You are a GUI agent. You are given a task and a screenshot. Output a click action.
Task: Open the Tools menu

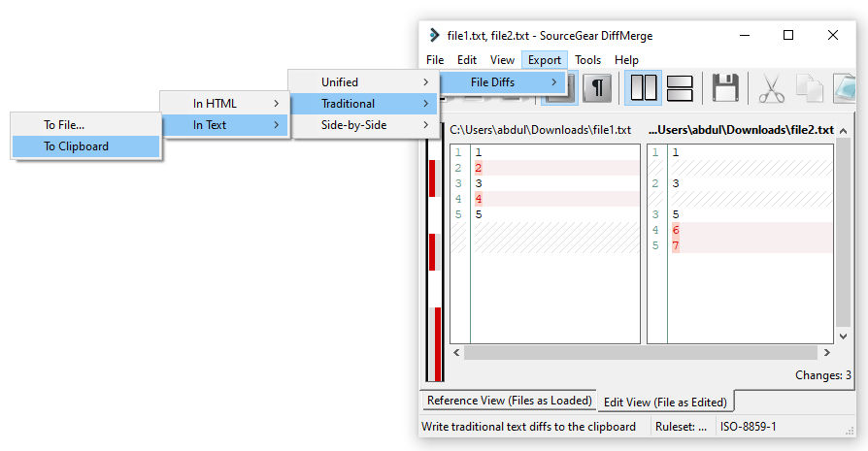(x=587, y=60)
